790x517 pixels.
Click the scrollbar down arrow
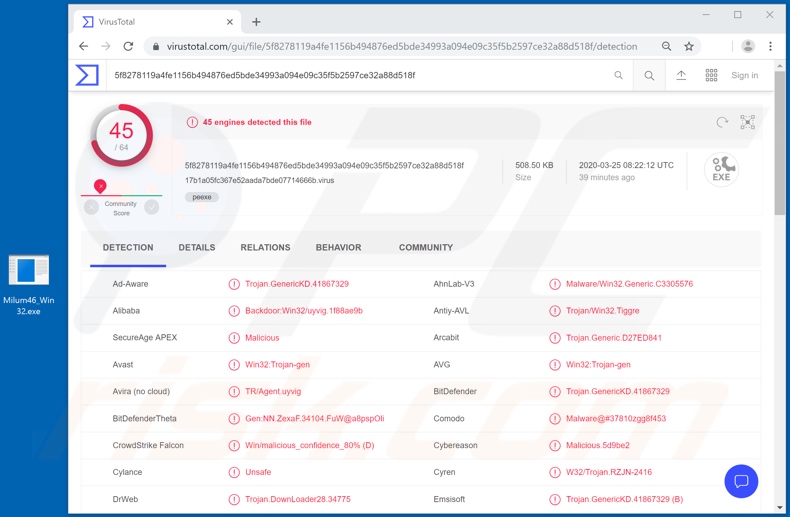pos(779,507)
